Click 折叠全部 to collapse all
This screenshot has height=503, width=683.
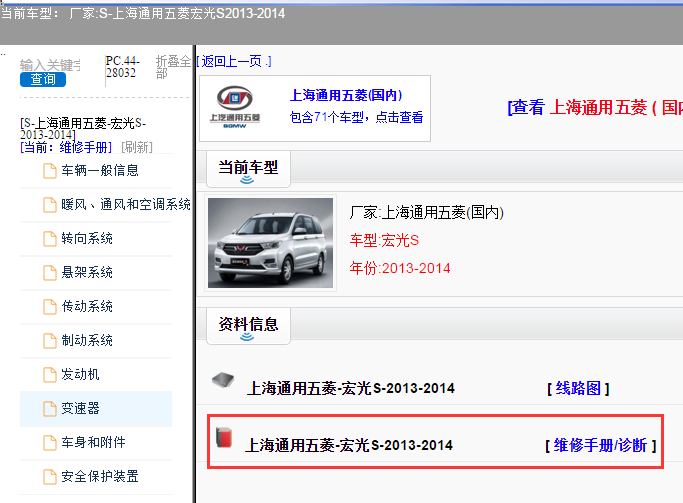[x=173, y=67]
